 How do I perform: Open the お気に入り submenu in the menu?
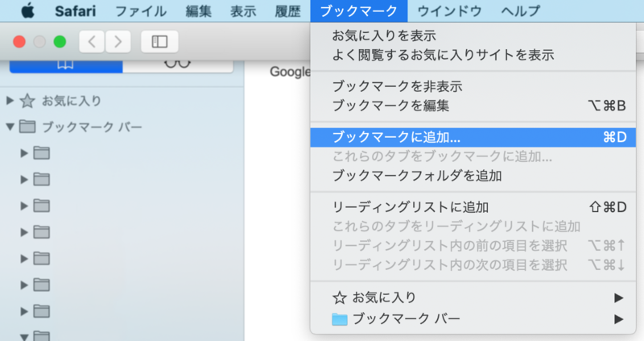pos(473,297)
